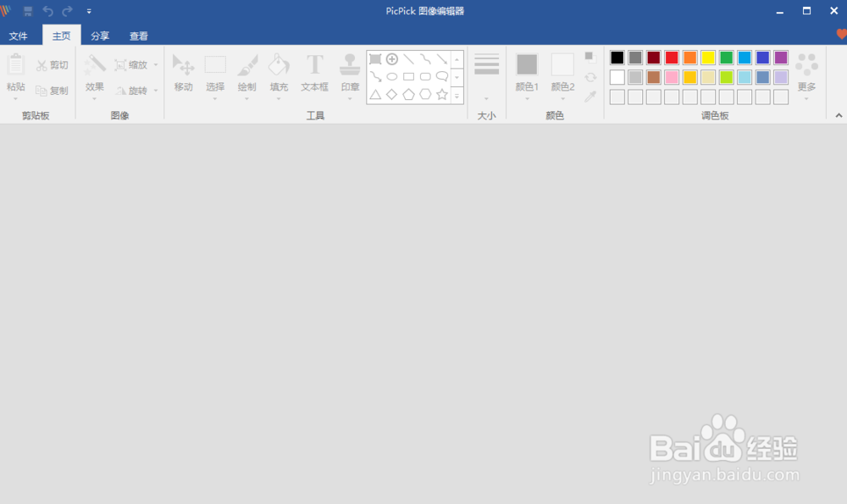Choose the green palette swatch
This screenshot has height=504, width=847.
tap(726, 58)
